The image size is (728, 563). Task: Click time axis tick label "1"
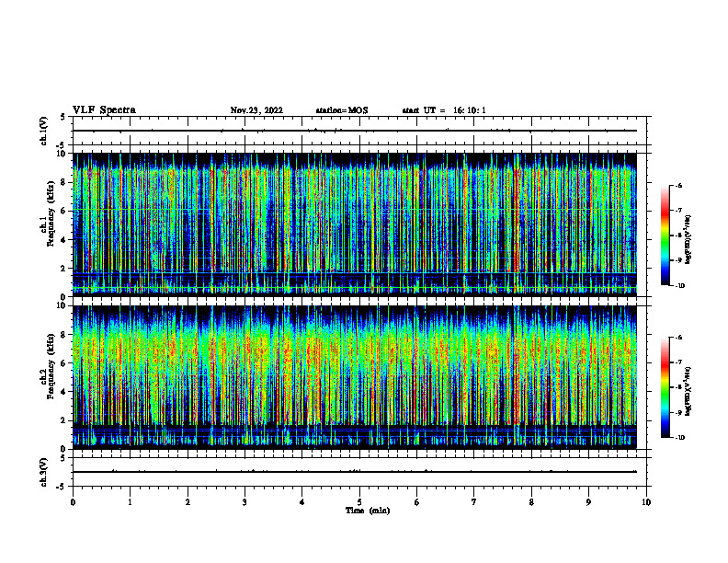coord(130,502)
